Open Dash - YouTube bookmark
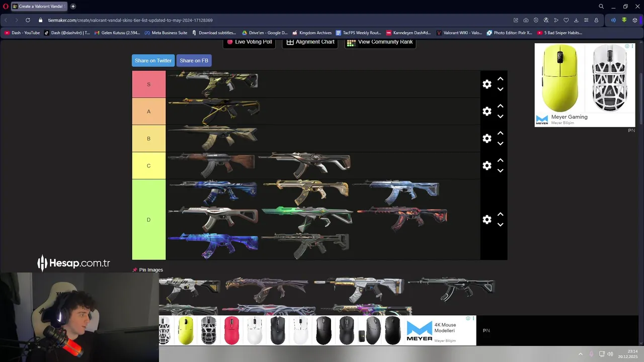 coord(22,33)
